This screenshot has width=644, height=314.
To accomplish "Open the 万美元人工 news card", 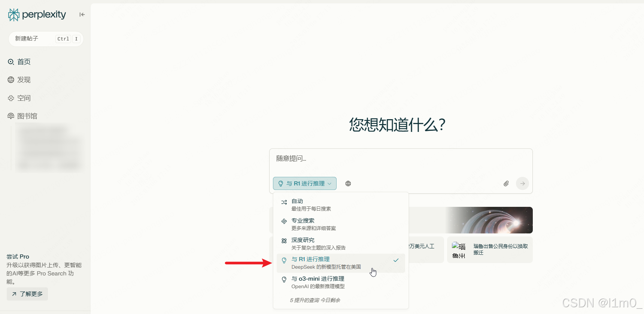I will pyautogui.click(x=426, y=250).
